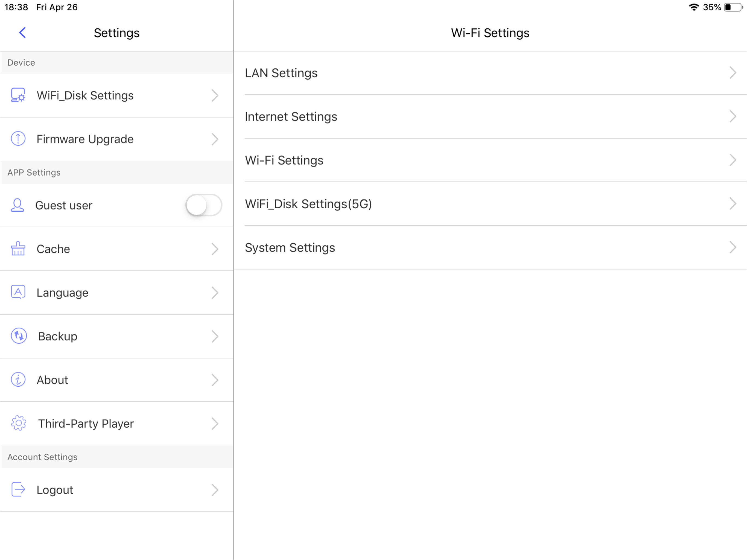
Task: Open Third-Party Player settings
Action: pos(116,424)
